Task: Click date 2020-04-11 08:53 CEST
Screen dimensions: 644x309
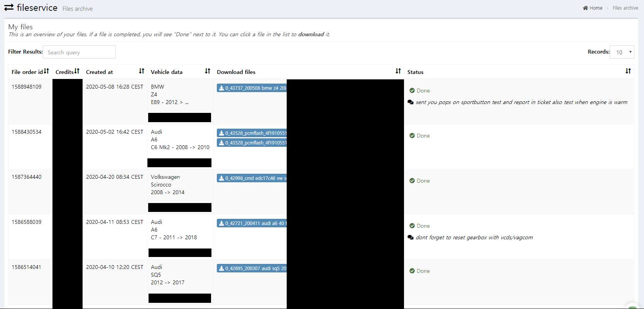Action: tap(115, 222)
